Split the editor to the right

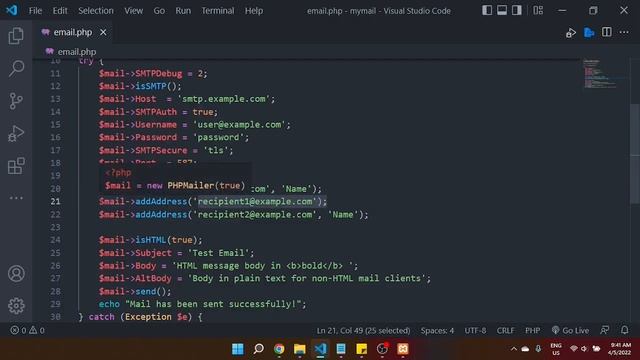point(607,32)
